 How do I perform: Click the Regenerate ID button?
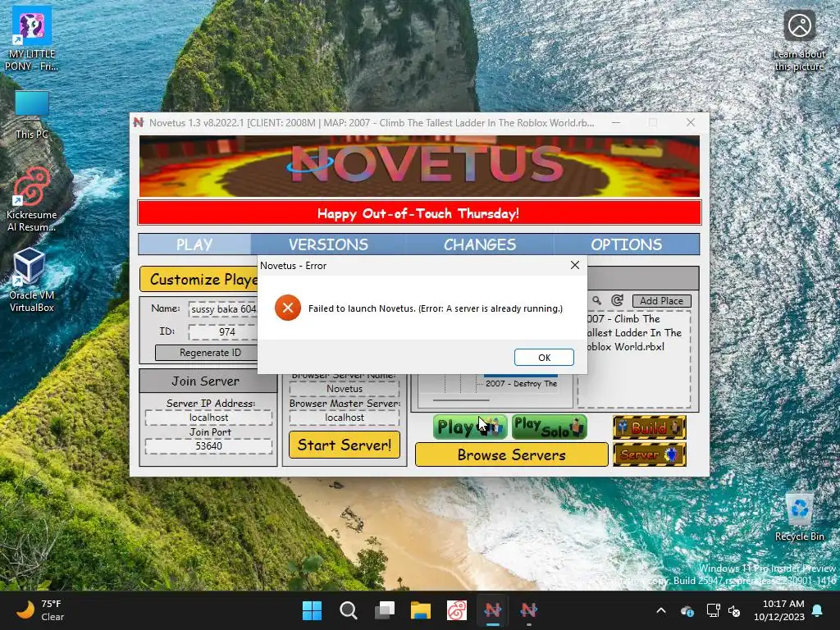[207, 353]
